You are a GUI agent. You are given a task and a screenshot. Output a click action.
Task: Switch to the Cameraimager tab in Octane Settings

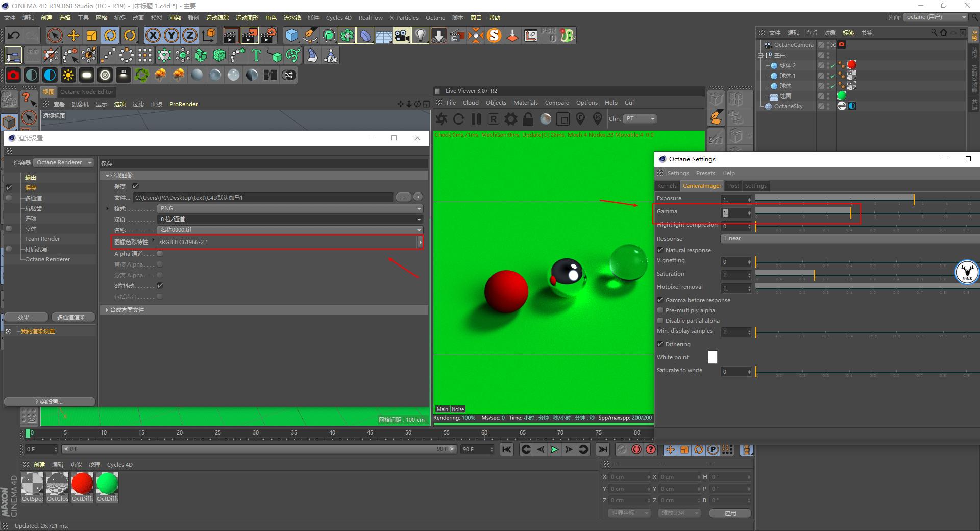(x=702, y=185)
